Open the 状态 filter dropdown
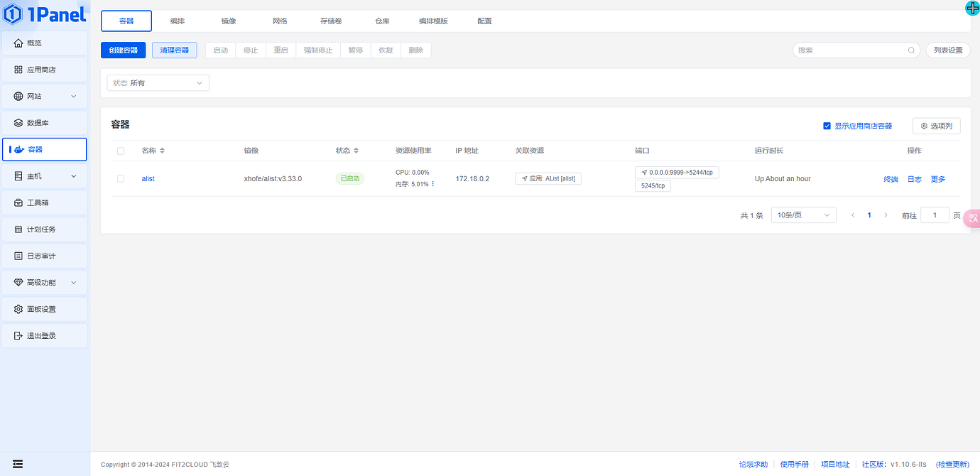 [x=158, y=82]
